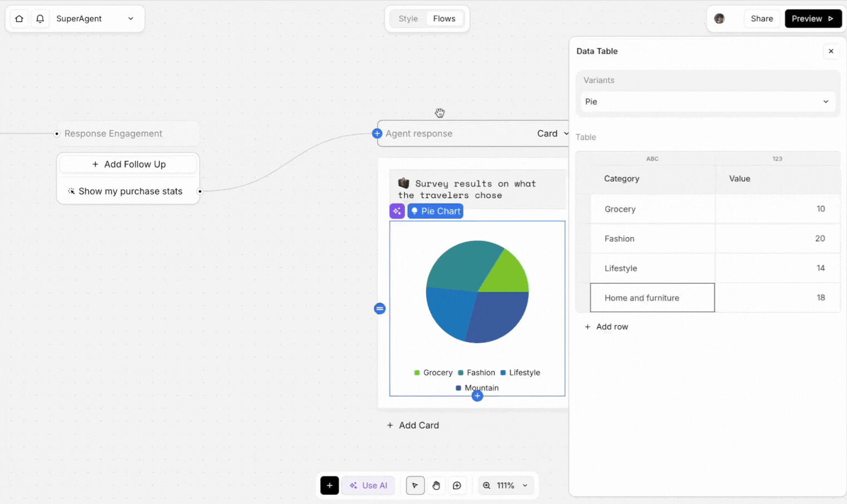Select the Home and furniture value 18
Screen dimensions: 847x504
click(778, 297)
